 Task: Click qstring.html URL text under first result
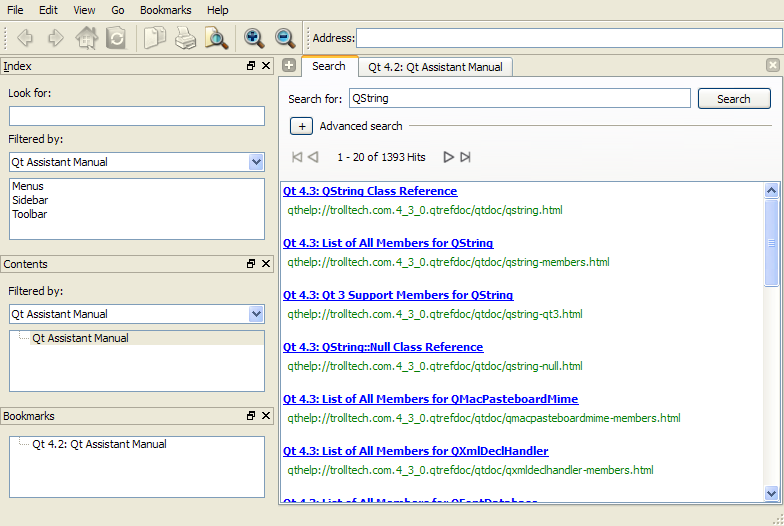click(425, 210)
